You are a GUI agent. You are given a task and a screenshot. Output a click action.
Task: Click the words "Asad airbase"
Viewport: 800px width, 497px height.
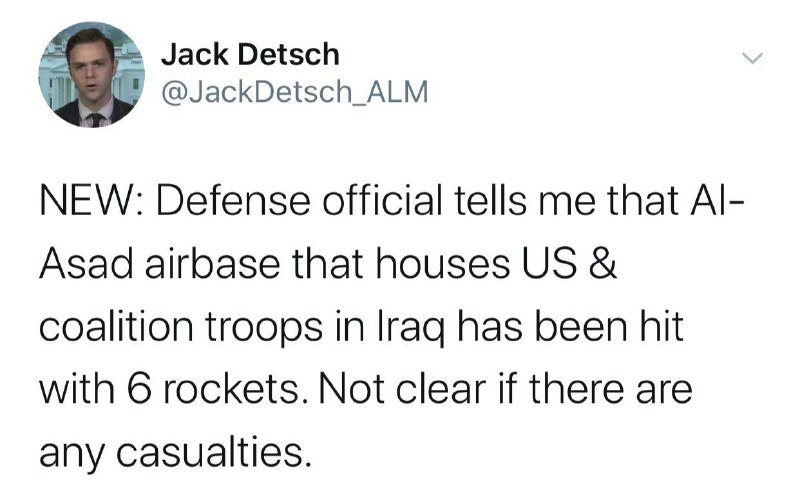tap(160, 263)
